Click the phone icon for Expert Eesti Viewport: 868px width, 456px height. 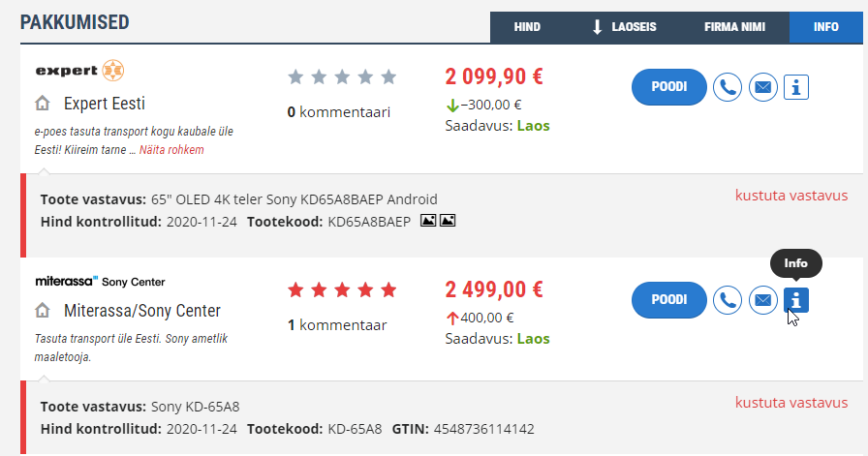click(x=727, y=87)
